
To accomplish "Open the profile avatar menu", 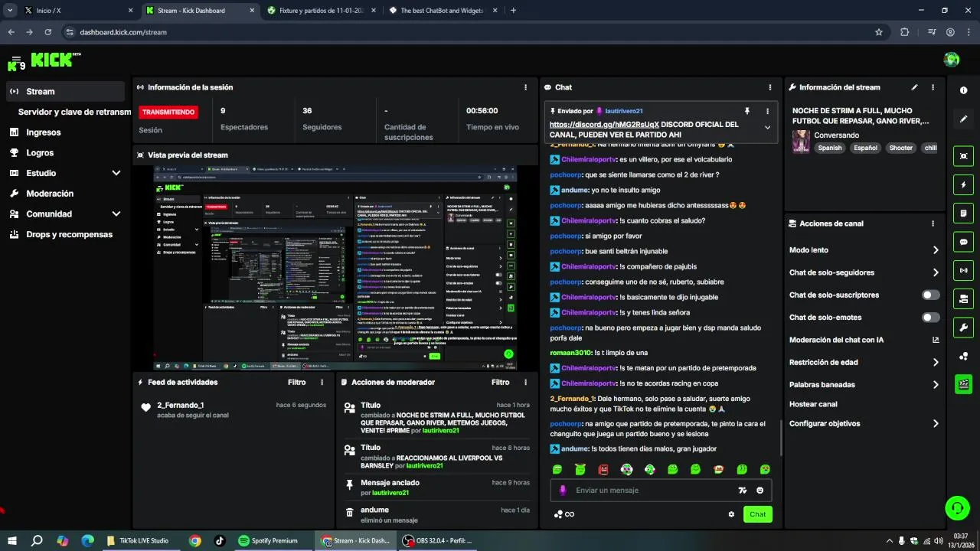I will 952,60.
